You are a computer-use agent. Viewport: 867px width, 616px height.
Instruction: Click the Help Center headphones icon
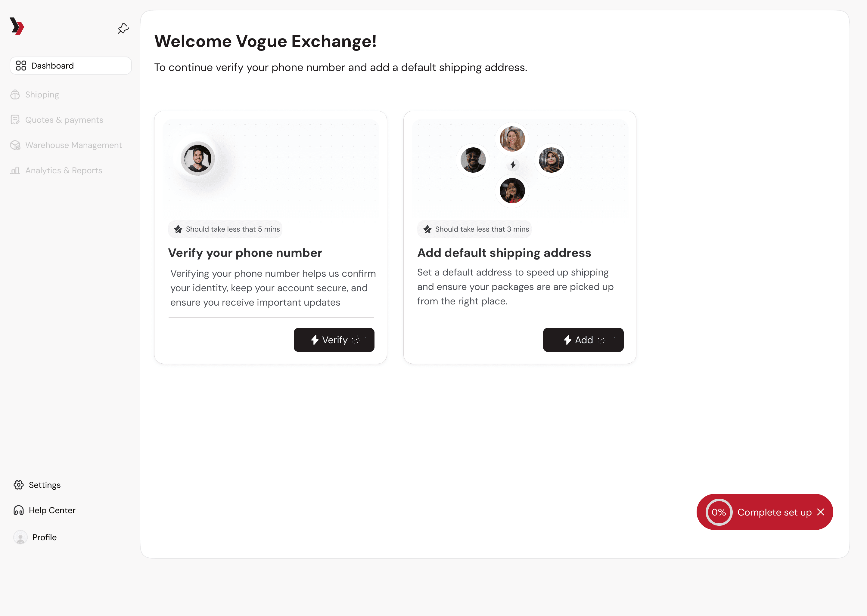pos(19,510)
